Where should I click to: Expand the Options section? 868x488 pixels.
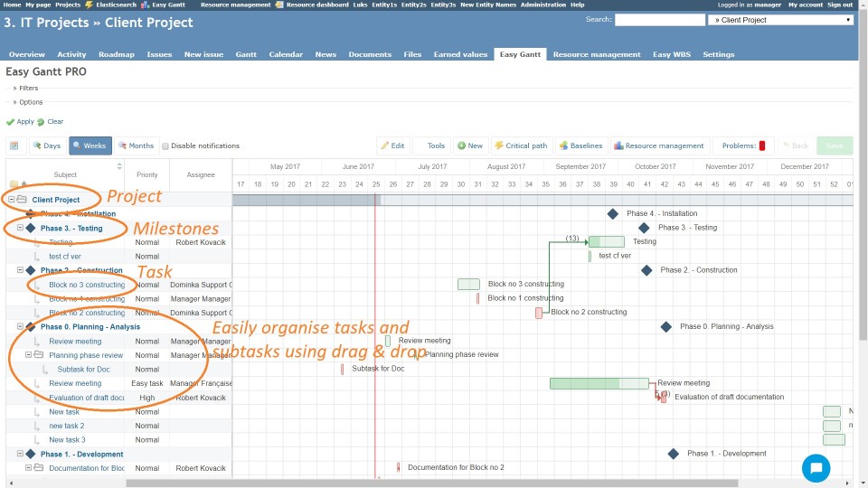tap(30, 102)
